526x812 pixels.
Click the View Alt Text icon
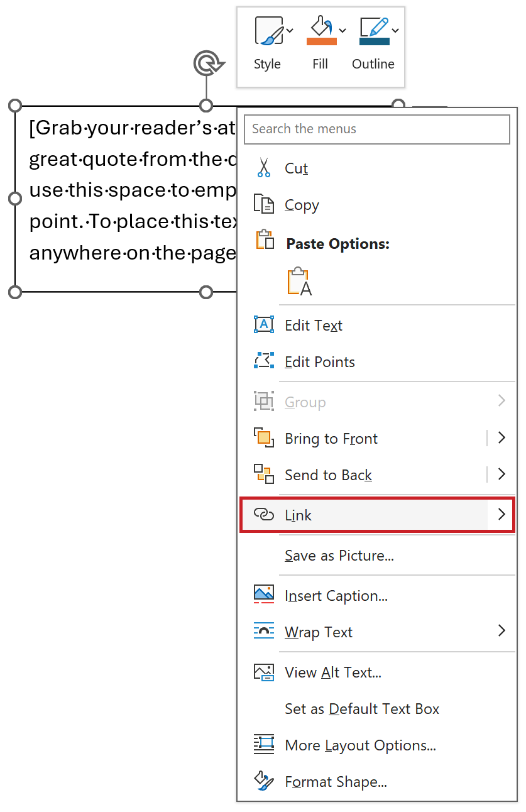[x=264, y=672]
